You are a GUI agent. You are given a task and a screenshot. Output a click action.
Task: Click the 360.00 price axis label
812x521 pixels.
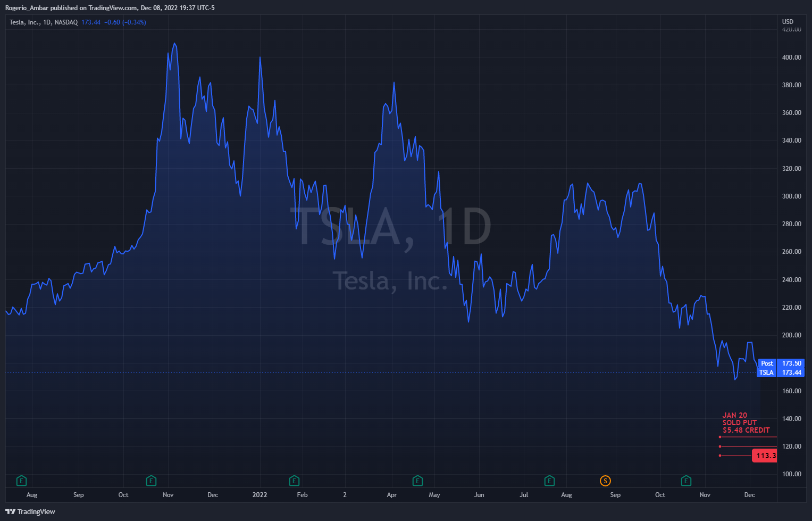791,113
